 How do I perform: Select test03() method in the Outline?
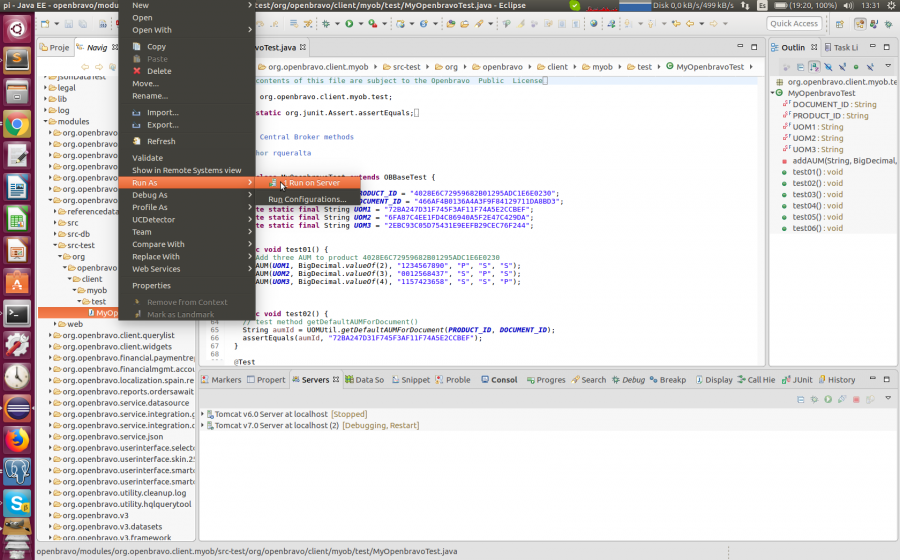[x=806, y=194]
